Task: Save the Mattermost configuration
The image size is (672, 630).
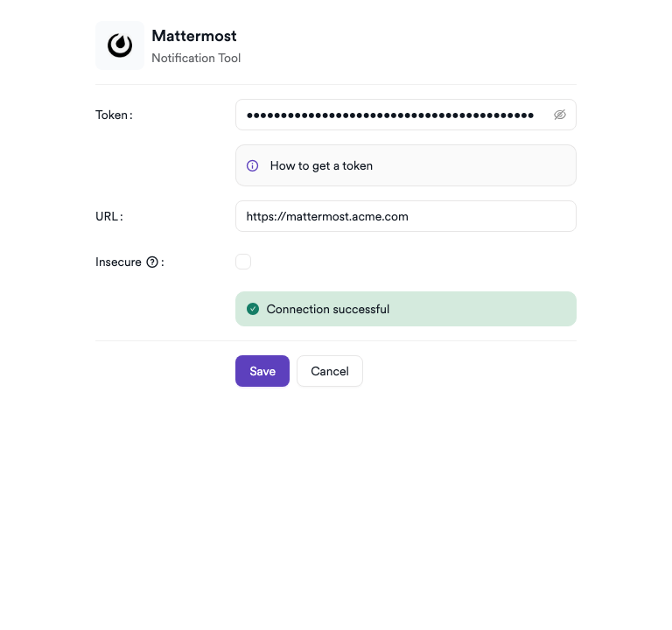Action: click(262, 371)
